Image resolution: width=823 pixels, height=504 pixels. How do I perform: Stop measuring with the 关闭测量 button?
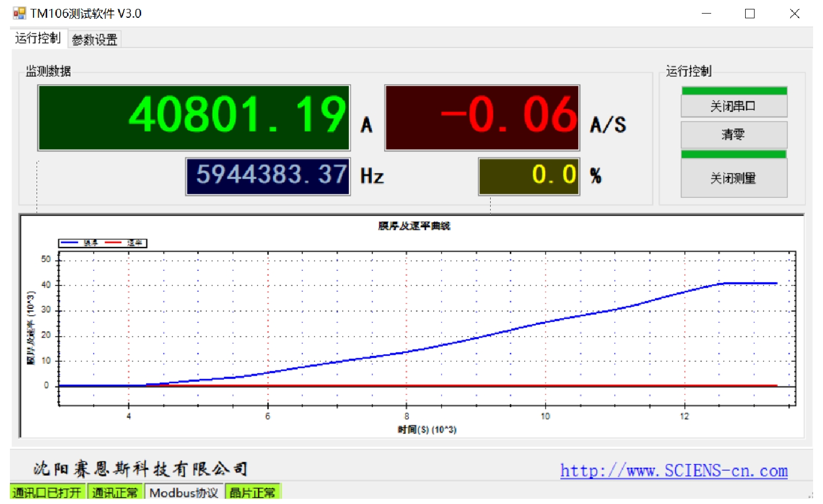[733, 178]
